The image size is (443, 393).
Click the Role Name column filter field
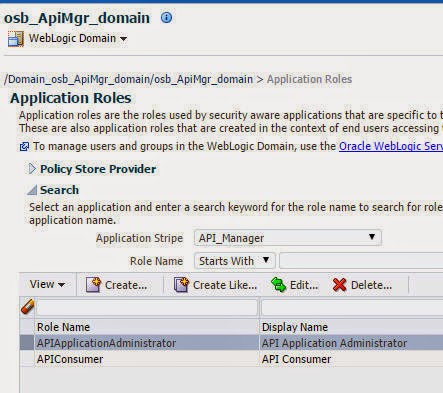point(147,307)
